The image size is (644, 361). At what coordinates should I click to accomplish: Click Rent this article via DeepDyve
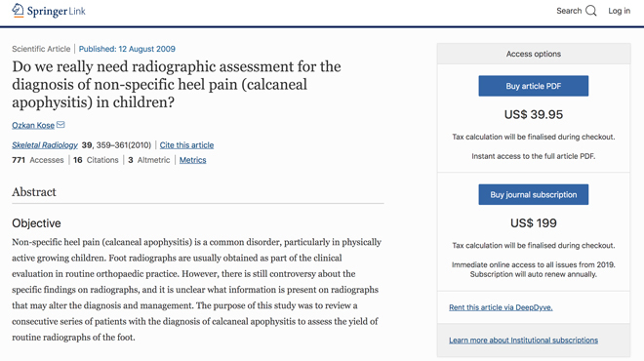pyautogui.click(x=501, y=307)
